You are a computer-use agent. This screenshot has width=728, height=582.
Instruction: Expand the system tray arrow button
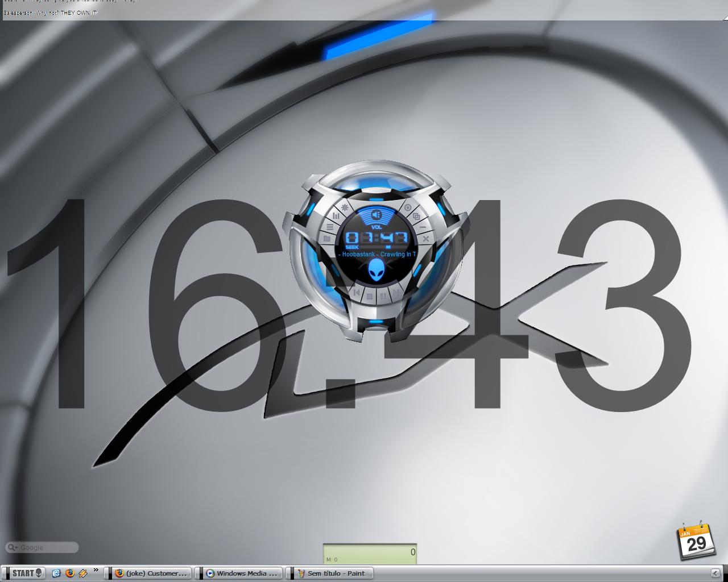[x=715, y=573]
